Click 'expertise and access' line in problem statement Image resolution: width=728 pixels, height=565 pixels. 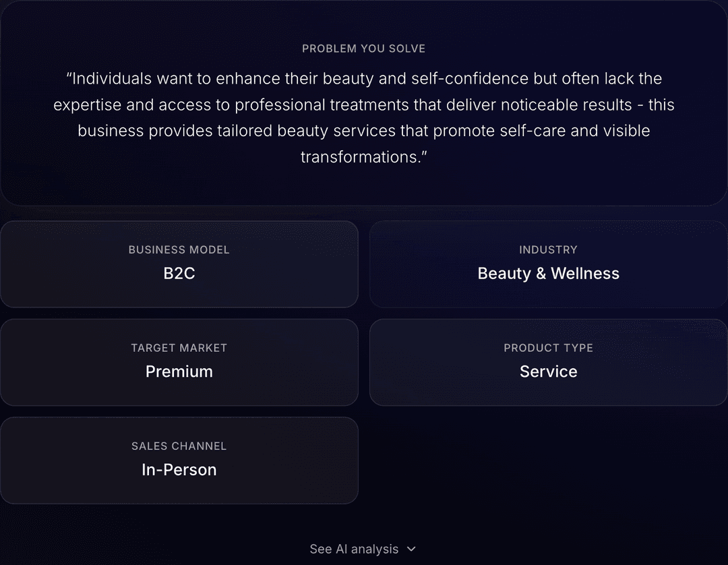click(x=364, y=105)
